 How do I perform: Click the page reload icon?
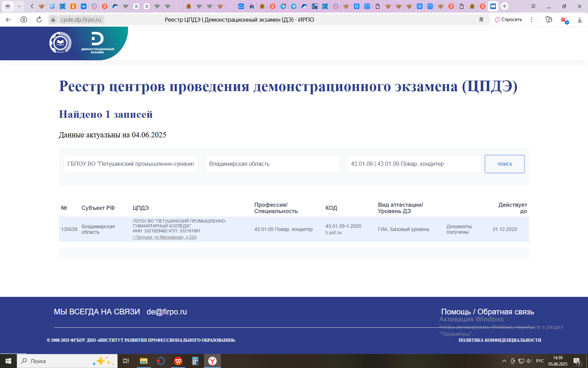tap(39, 20)
